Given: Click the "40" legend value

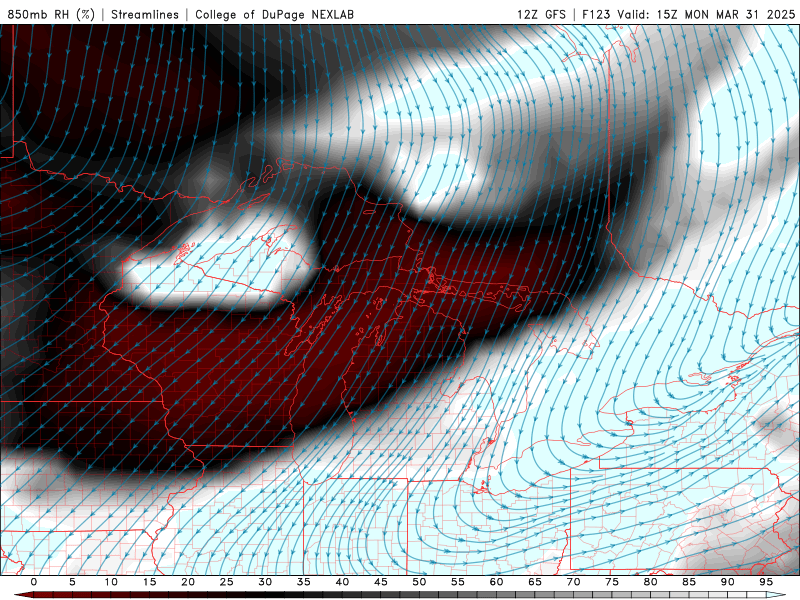Looking at the screenshot, I should click(342, 582).
